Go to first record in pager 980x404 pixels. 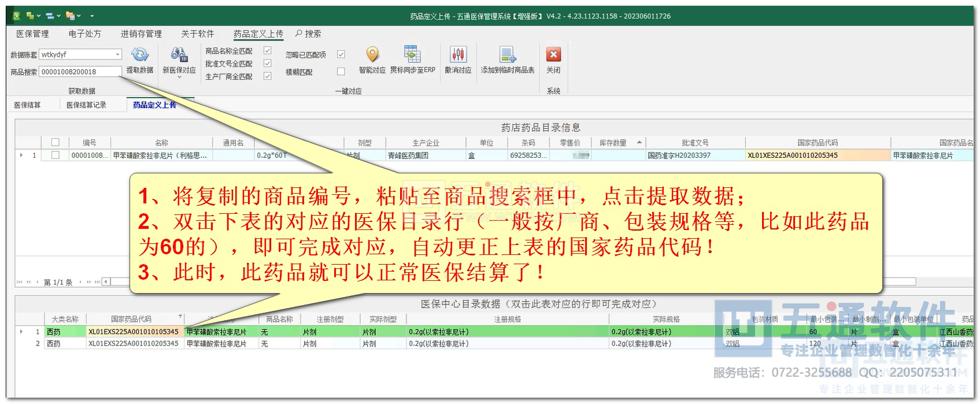click(x=20, y=282)
